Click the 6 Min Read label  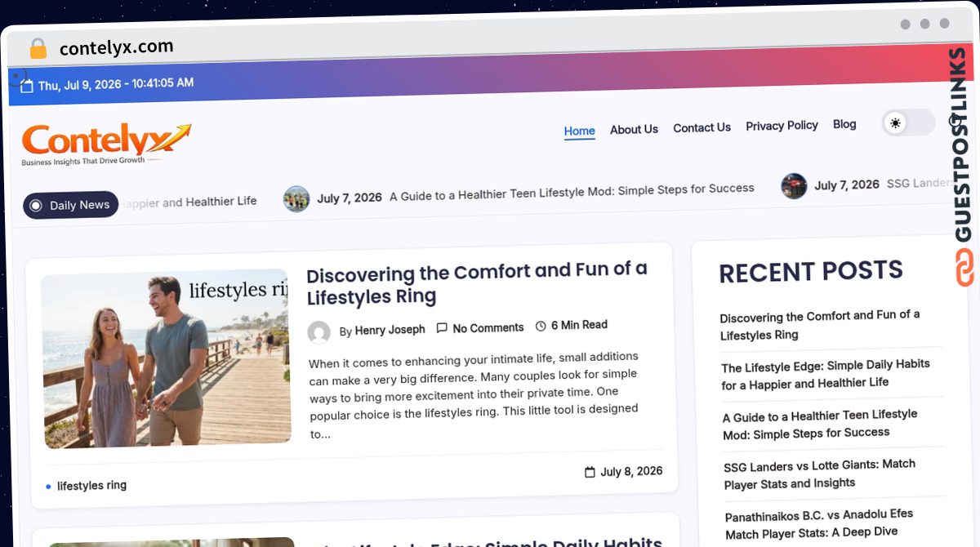579,325
